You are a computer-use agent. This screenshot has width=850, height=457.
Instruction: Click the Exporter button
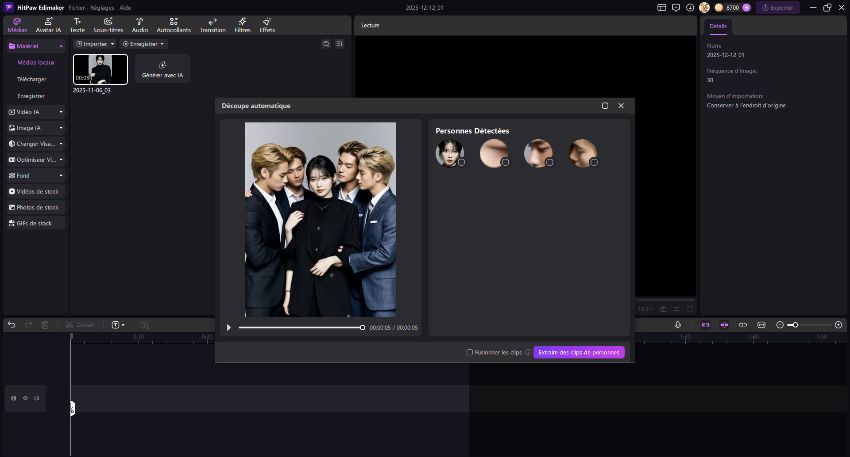point(777,7)
